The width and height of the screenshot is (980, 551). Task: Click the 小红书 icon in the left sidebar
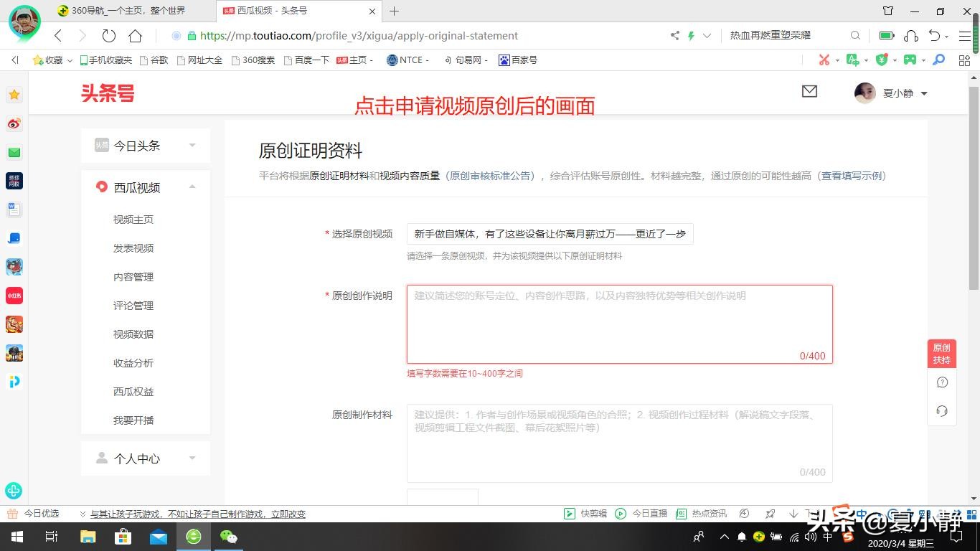(x=14, y=296)
